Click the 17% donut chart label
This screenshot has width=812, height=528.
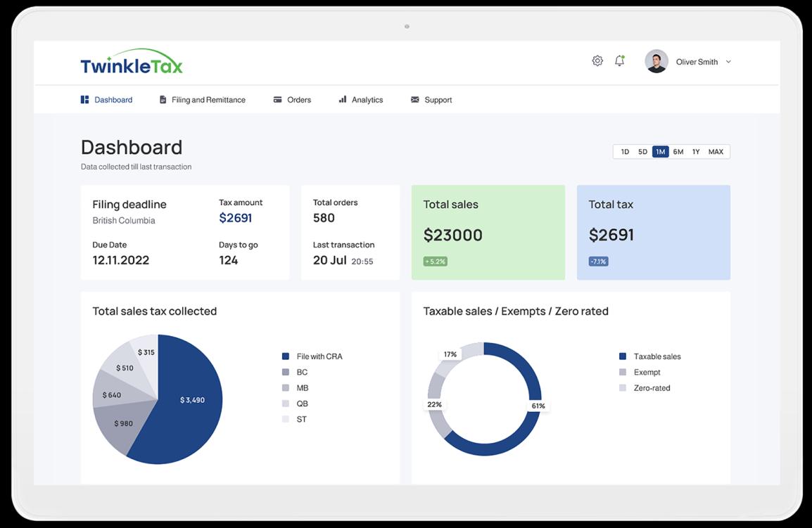pos(450,354)
